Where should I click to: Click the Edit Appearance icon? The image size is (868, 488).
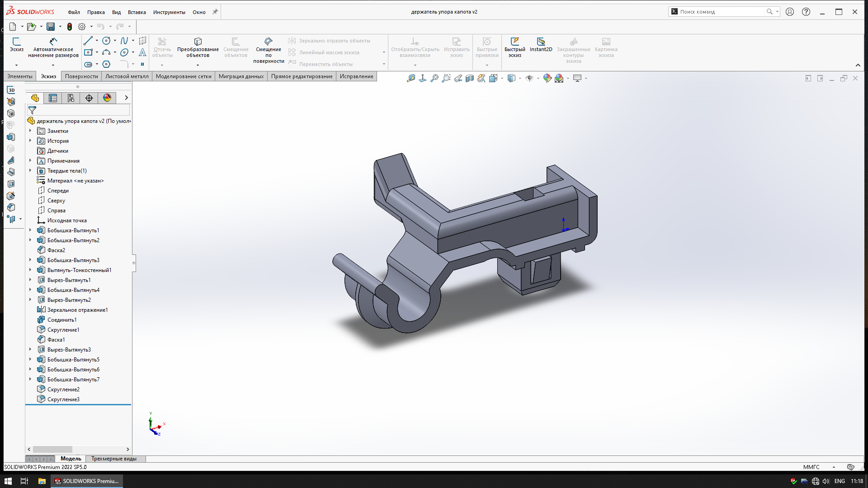tap(547, 78)
